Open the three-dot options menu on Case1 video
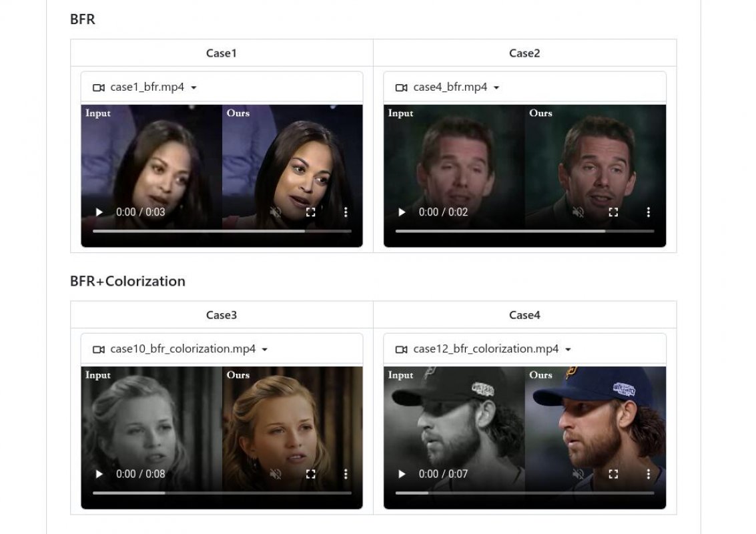 [x=346, y=212]
